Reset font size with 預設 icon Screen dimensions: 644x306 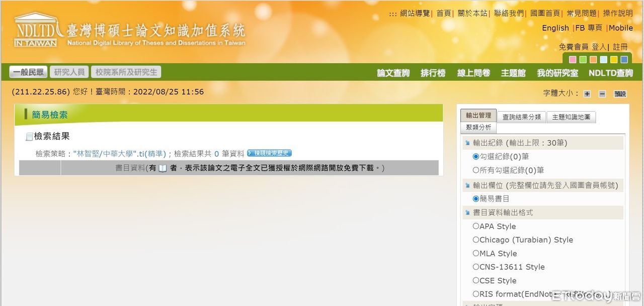click(x=620, y=94)
